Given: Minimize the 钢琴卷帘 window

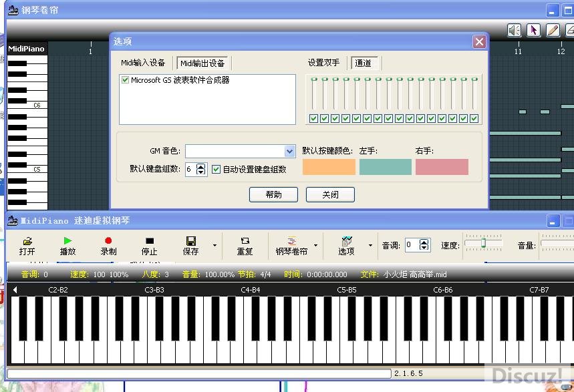Looking at the screenshot, I should 553,11.
